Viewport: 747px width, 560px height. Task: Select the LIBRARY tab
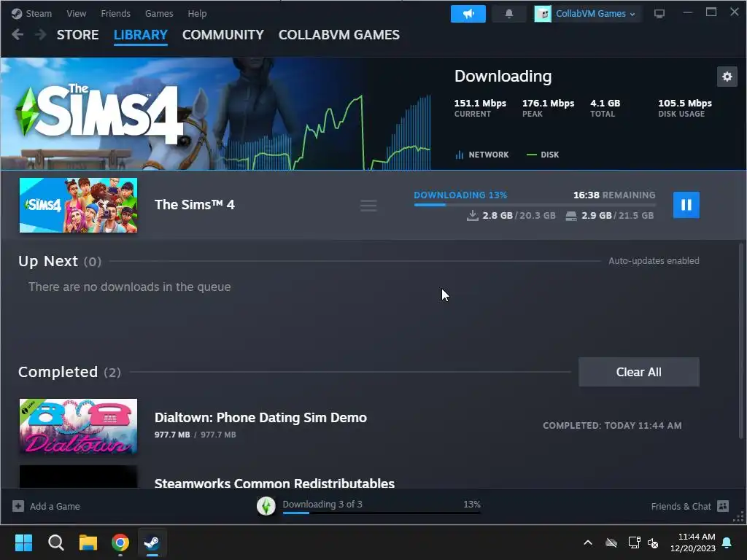click(141, 35)
